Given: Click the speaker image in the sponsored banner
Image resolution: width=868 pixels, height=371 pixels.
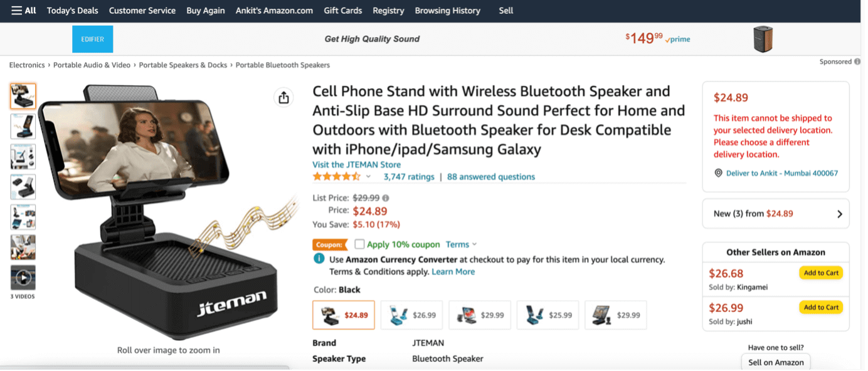Looking at the screenshot, I should [x=763, y=38].
